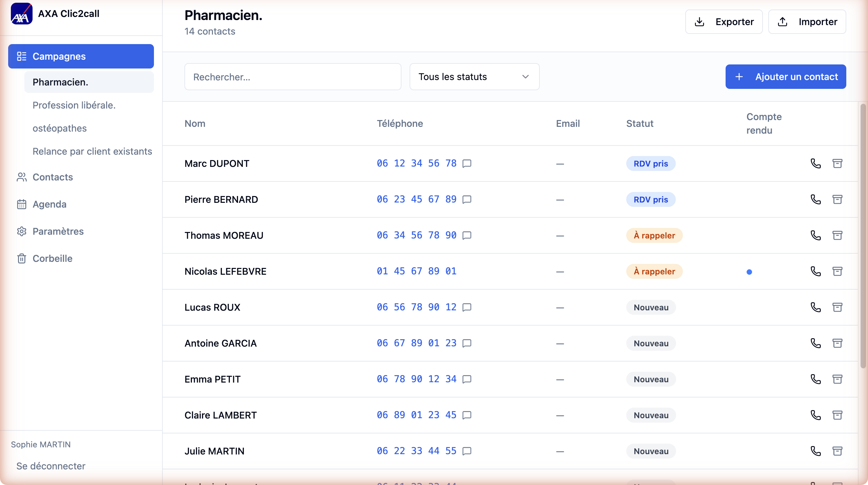Archive Emma PETIT with box icon
Screen dimensions: 868x485
click(837, 379)
